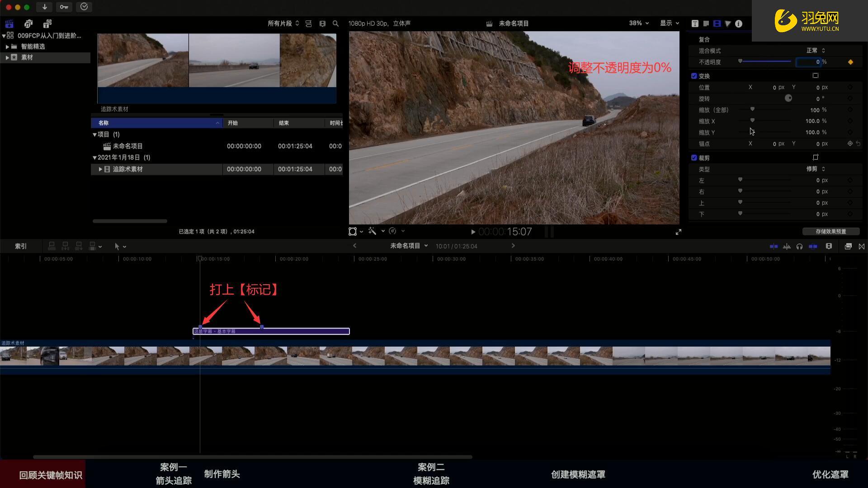Open the titles and generators sidebar

click(47, 23)
